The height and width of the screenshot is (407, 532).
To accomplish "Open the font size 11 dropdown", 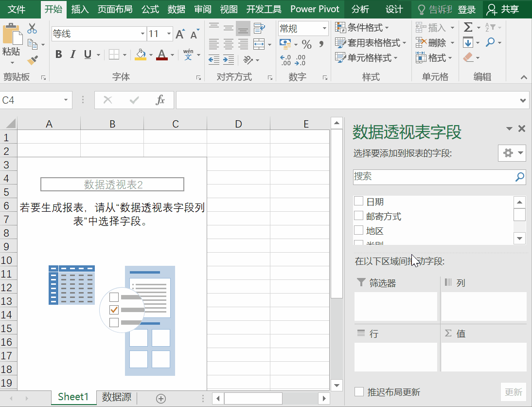I will [169, 34].
